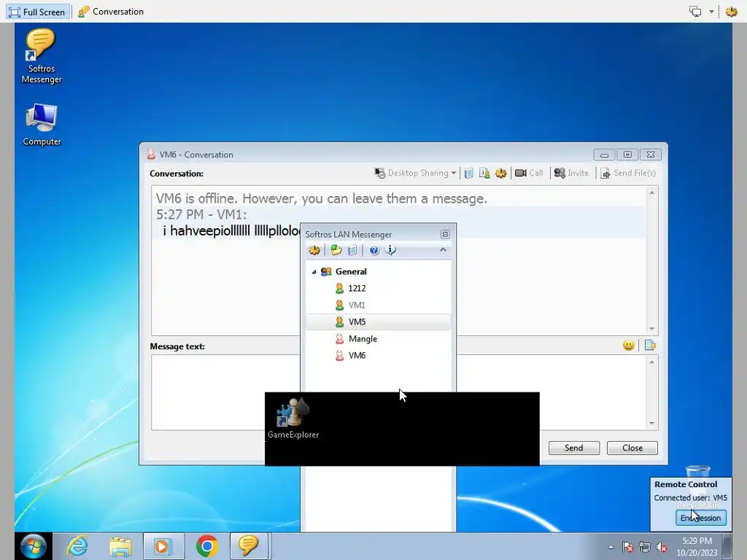Open the Windows Start menu
The width and height of the screenshot is (747, 560).
[34, 545]
